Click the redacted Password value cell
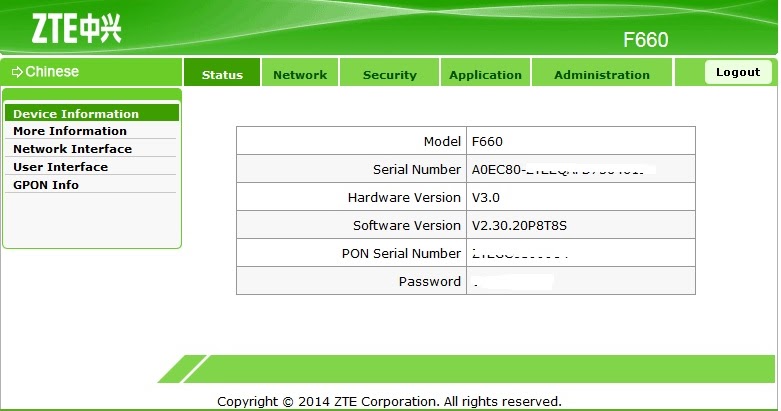Image resolution: width=781 pixels, height=411 pixels. coord(581,281)
